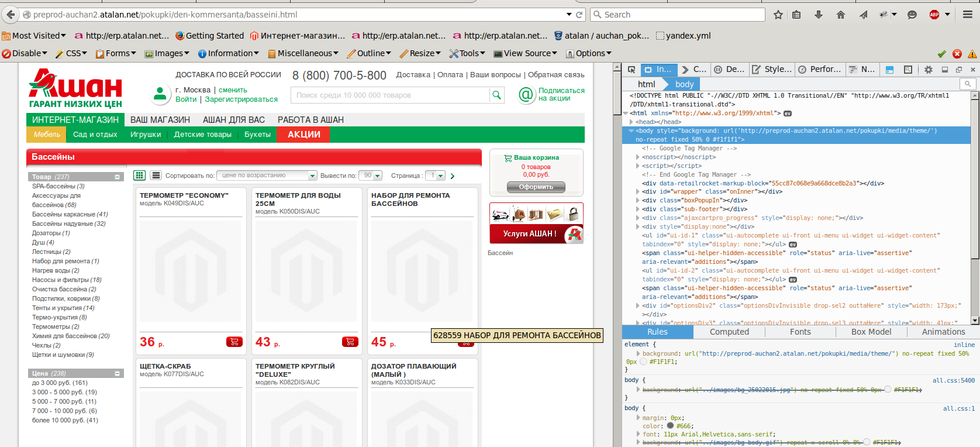Bookmark this page with the star icon
Screen dimensions: 980x447
[x=778, y=15]
